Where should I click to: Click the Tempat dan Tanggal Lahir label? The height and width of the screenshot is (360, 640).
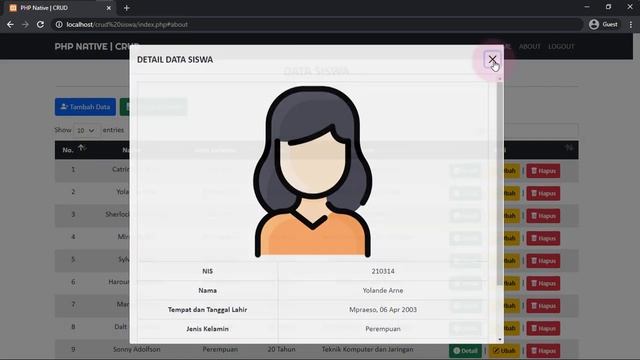(207, 310)
